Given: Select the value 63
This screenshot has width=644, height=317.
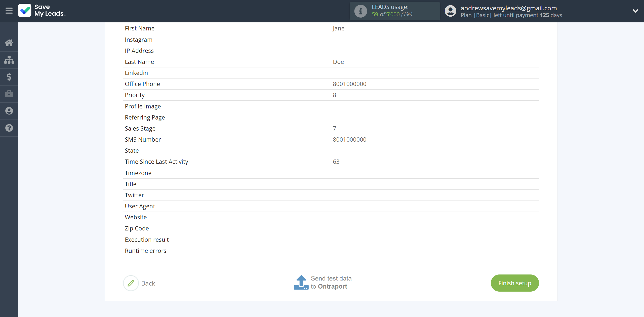Looking at the screenshot, I should (x=336, y=162).
